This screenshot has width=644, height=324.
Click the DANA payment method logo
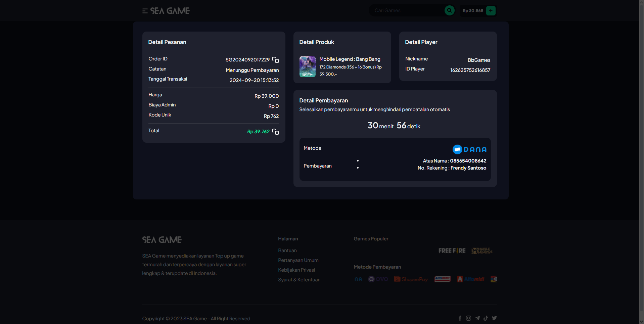[469, 149]
